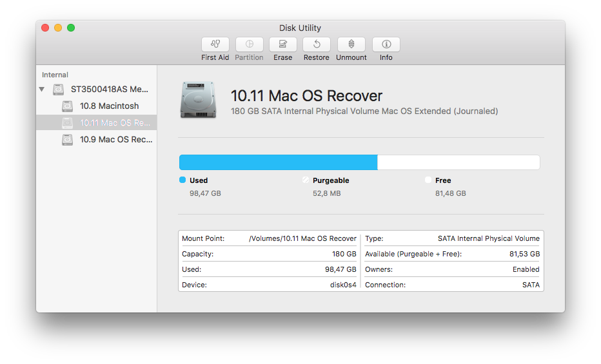Run First Aid from the toolbar

tap(215, 44)
